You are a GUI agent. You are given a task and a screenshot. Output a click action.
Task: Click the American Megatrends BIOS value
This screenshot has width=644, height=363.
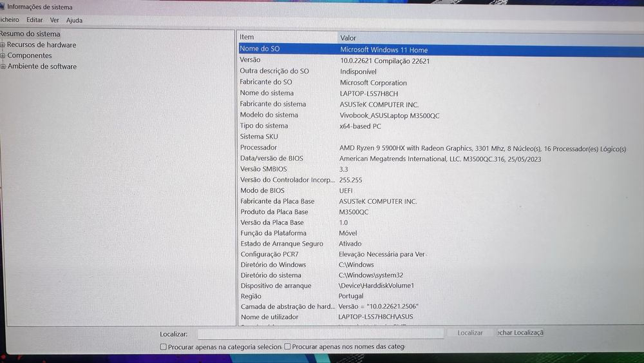tap(440, 159)
